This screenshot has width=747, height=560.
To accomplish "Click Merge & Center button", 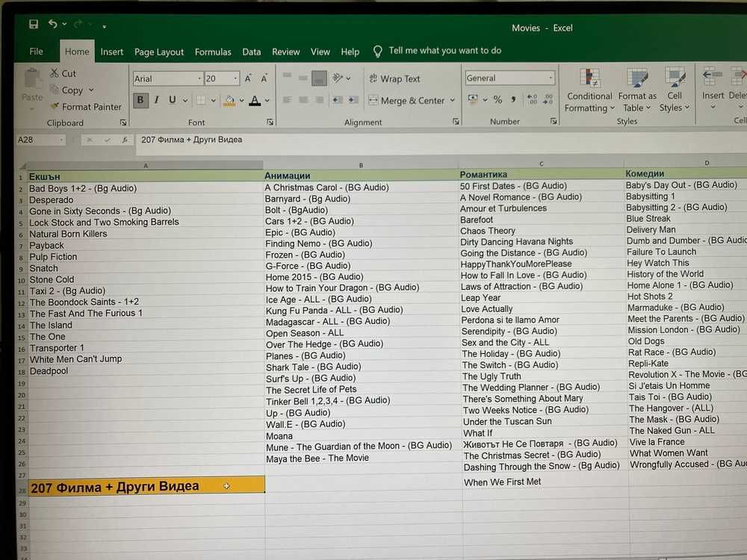I will (406, 101).
